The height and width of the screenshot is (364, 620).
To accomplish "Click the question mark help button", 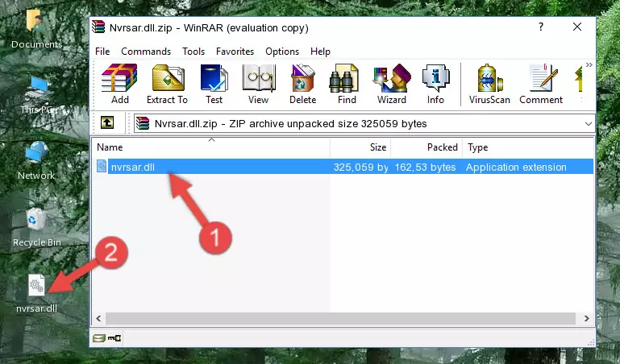I will coord(540,27).
